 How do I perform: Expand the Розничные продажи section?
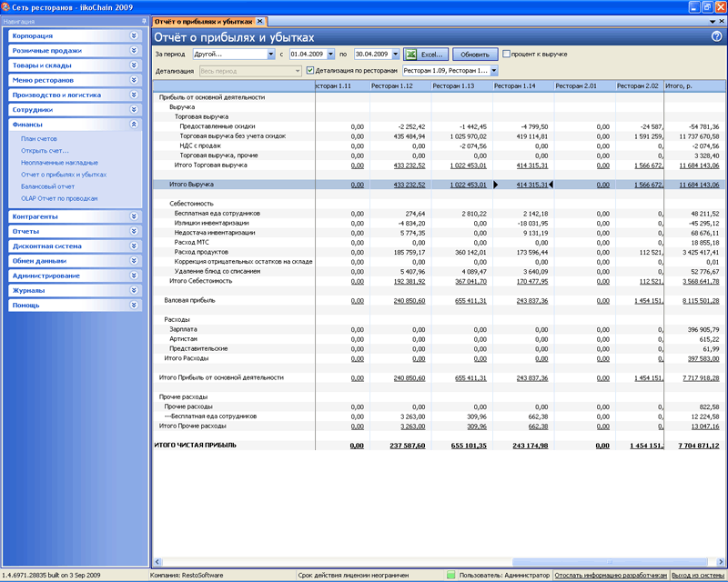click(x=134, y=51)
